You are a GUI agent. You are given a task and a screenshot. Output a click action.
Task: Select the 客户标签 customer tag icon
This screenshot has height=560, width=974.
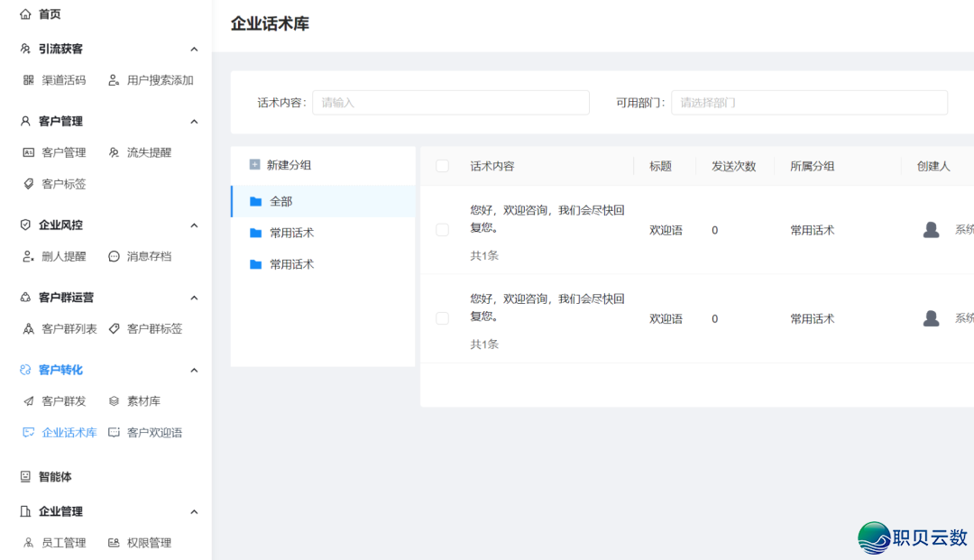click(x=29, y=183)
